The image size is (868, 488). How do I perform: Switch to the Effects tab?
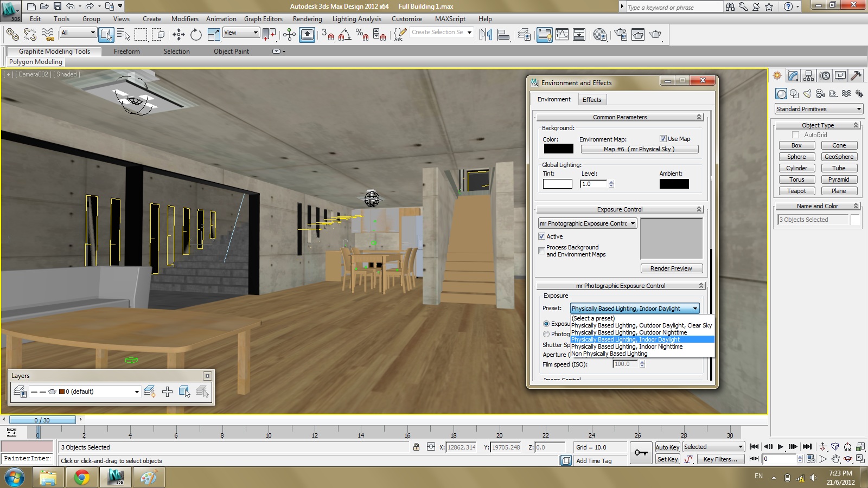tap(592, 100)
